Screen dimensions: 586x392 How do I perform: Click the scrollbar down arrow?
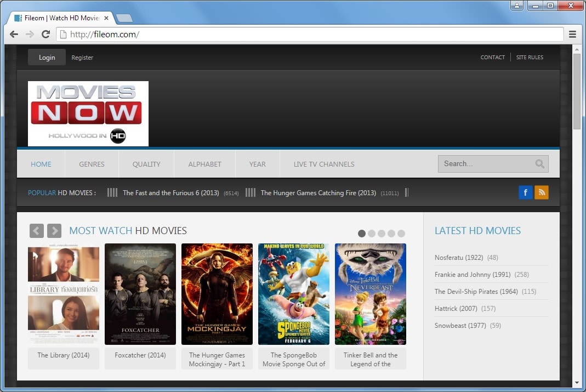pyautogui.click(x=577, y=383)
